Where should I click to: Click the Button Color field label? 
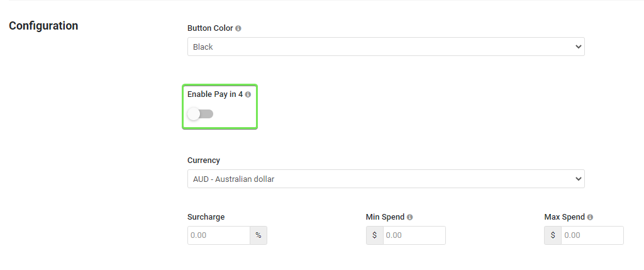pyautogui.click(x=210, y=28)
